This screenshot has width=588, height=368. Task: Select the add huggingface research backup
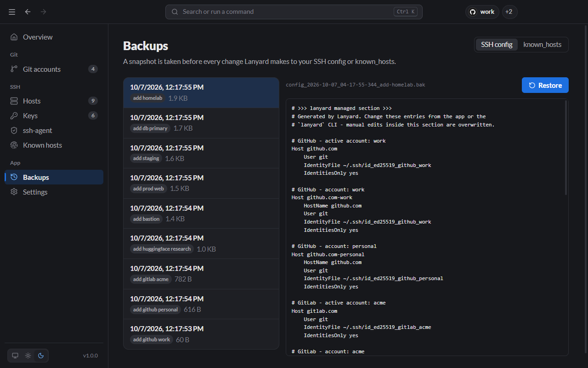coord(201,244)
